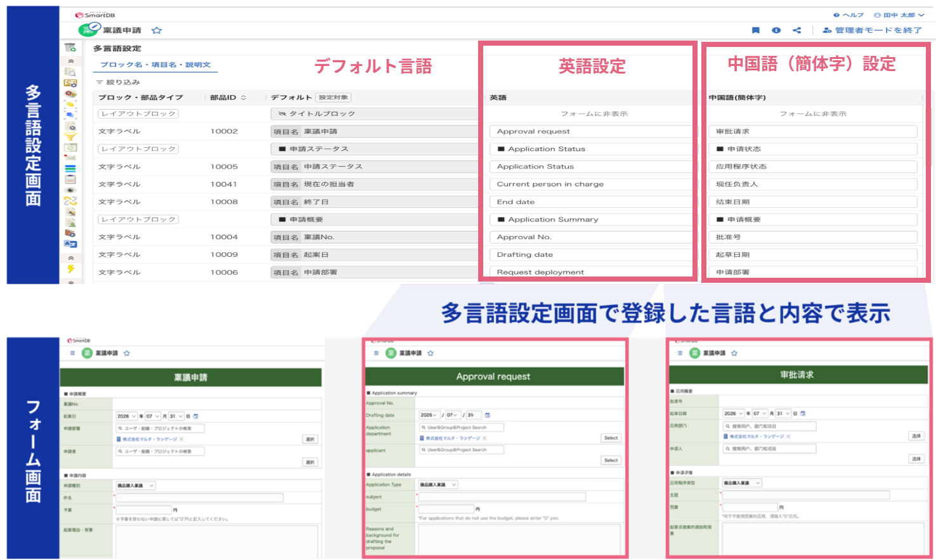This screenshot has height=560, width=936.
Task: Open the hamburger menu in the Japanese form
Action: click(72, 353)
